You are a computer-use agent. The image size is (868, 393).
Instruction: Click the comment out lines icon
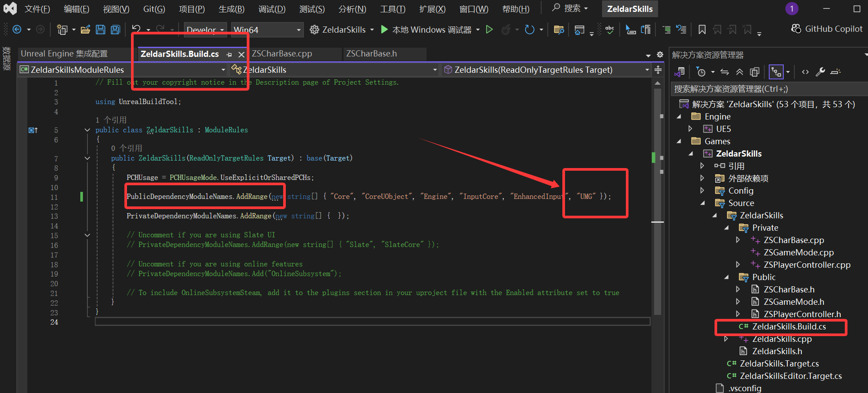tap(666, 30)
